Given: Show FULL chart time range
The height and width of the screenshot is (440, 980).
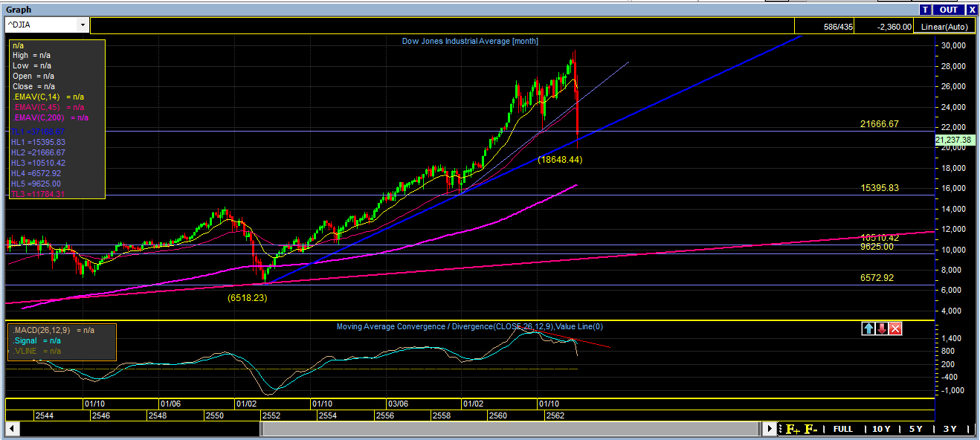Looking at the screenshot, I should point(843,429).
